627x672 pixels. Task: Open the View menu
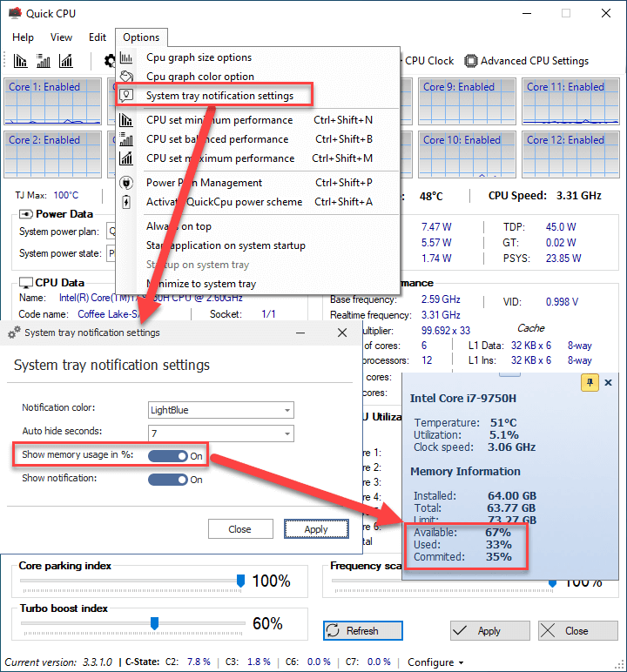(x=62, y=37)
